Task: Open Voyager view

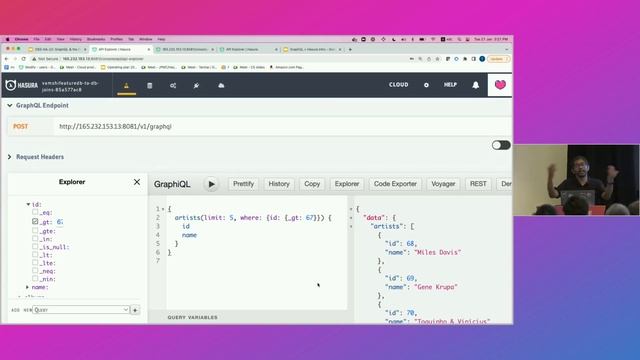Action: coord(443,184)
